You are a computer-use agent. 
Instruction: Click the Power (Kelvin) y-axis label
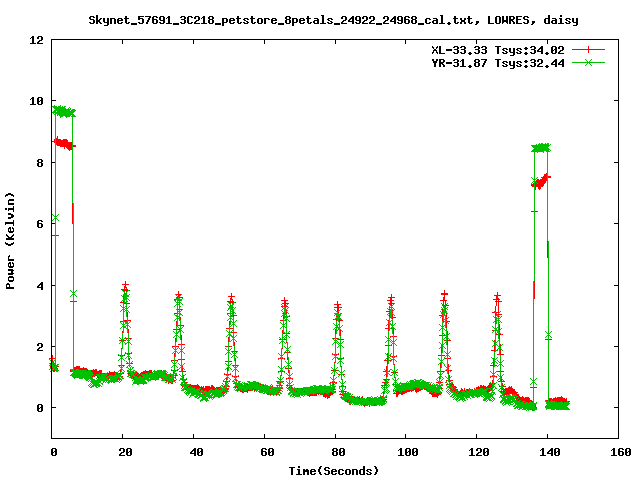point(11,241)
